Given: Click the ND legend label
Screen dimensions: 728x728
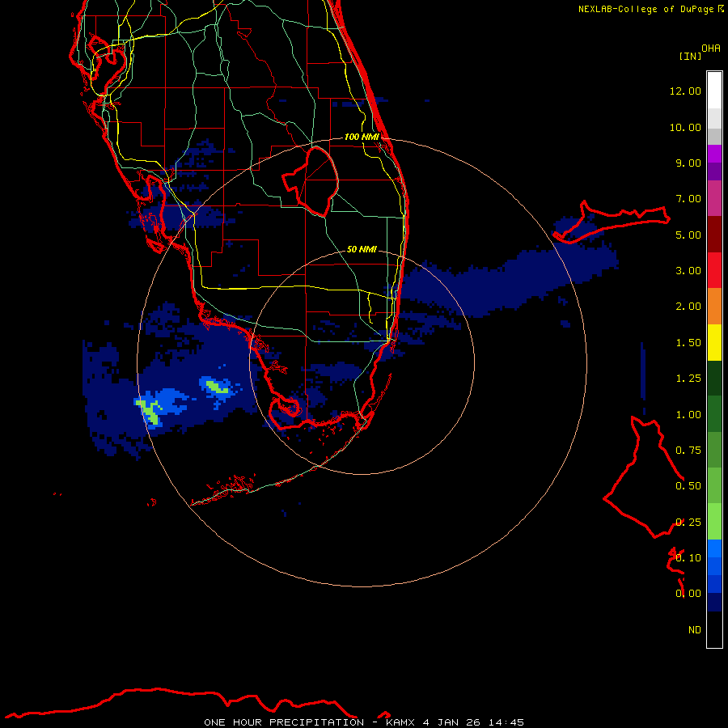Looking at the screenshot, I should click(695, 630).
